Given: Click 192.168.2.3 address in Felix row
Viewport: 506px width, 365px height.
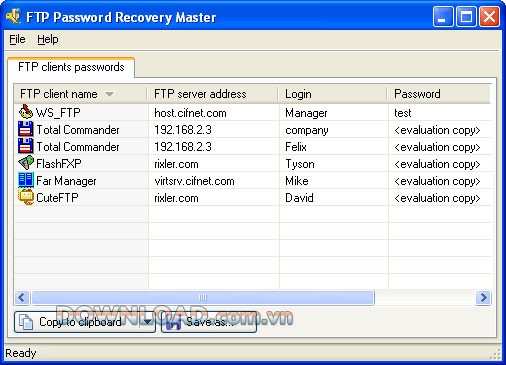Looking at the screenshot, I should tap(183, 147).
